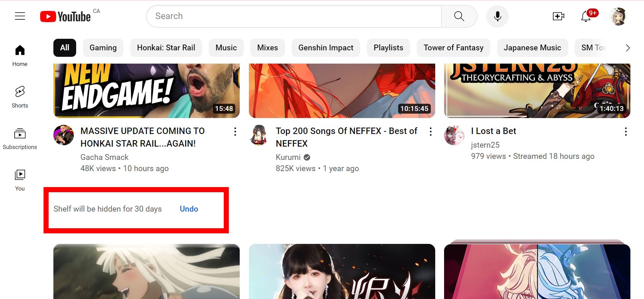
Task: Click '48K views • 10 hours ago' text
Action: coord(124,168)
